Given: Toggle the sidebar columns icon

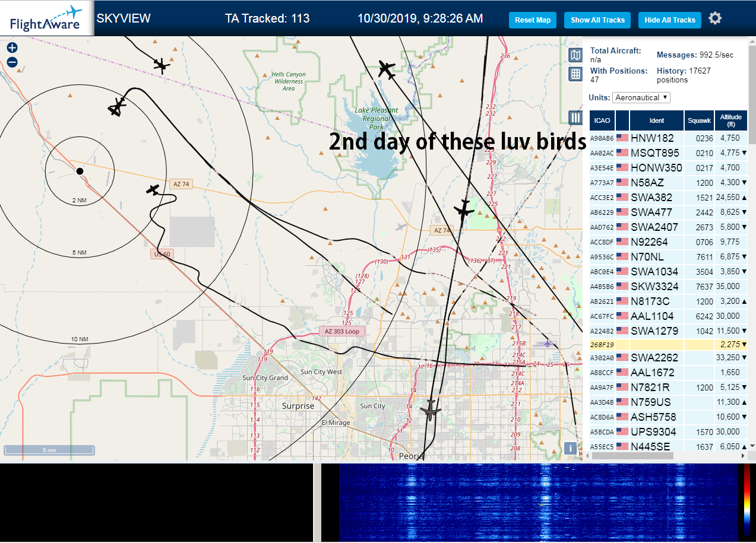Looking at the screenshot, I should click(575, 118).
